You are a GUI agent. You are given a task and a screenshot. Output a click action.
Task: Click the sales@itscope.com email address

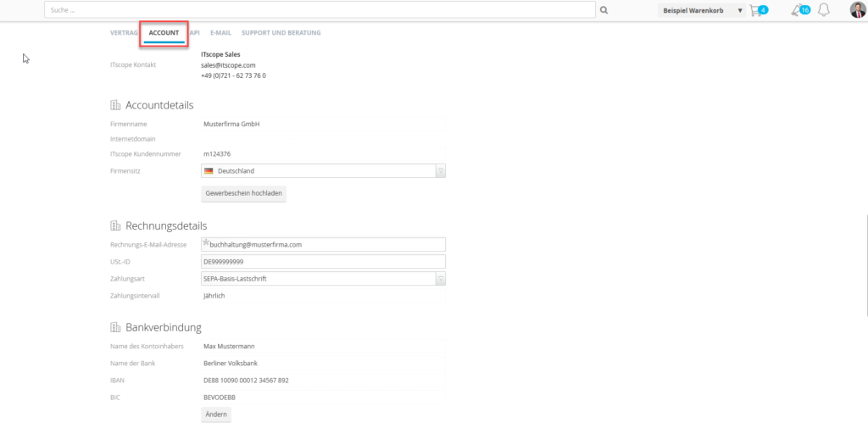pos(228,64)
